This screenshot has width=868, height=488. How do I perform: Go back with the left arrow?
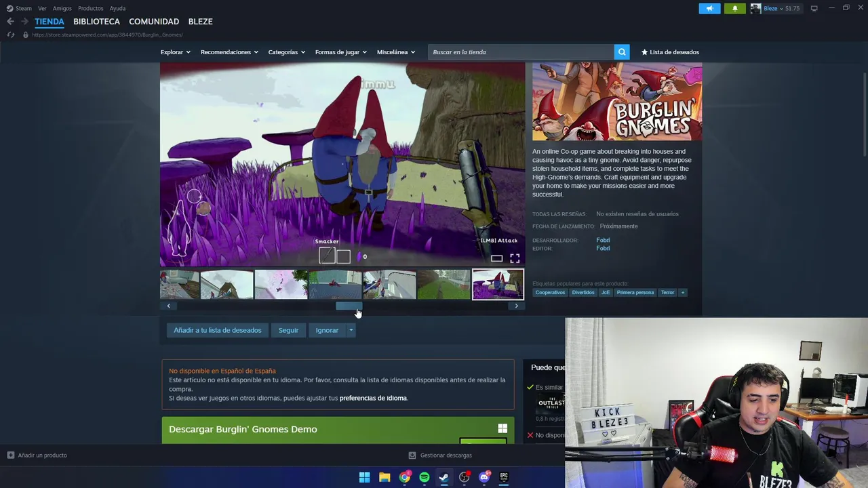[10, 22]
